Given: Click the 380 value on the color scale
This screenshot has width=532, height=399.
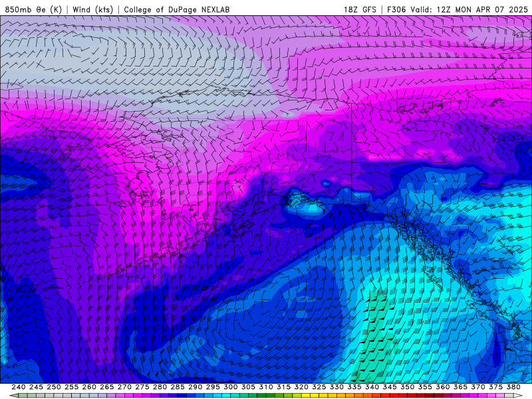Looking at the screenshot, I should [513, 387].
